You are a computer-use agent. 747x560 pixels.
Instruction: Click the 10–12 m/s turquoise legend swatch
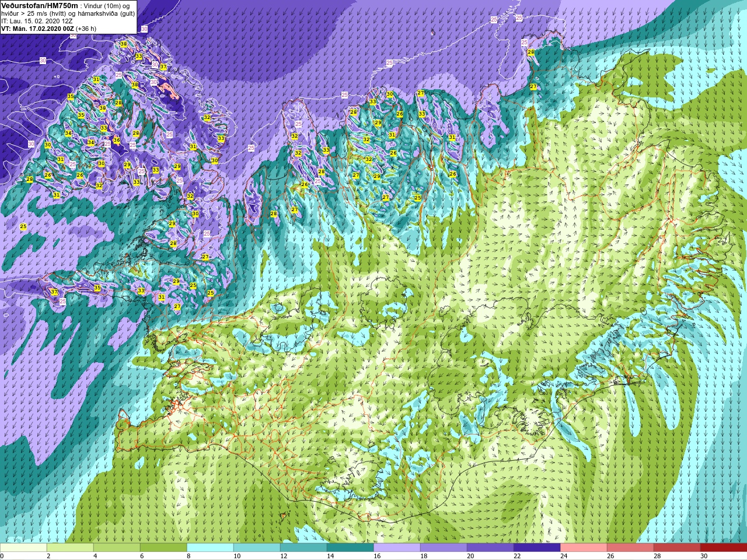tap(257, 548)
